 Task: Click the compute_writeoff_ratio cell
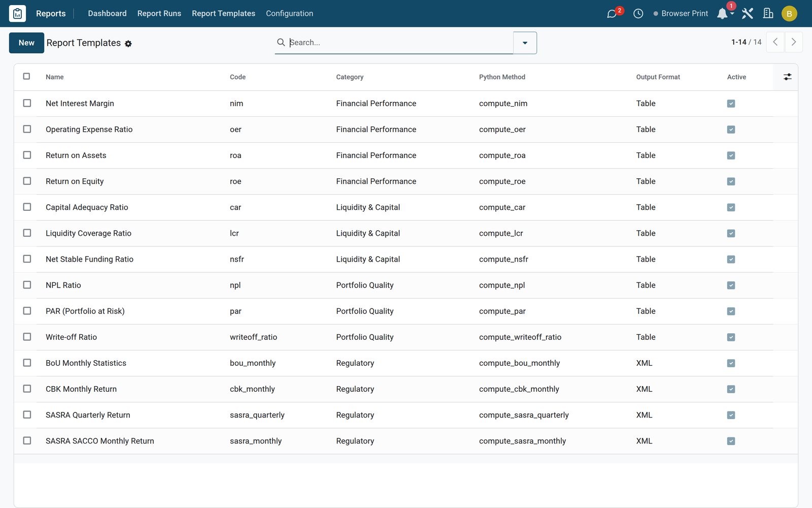tap(520, 337)
